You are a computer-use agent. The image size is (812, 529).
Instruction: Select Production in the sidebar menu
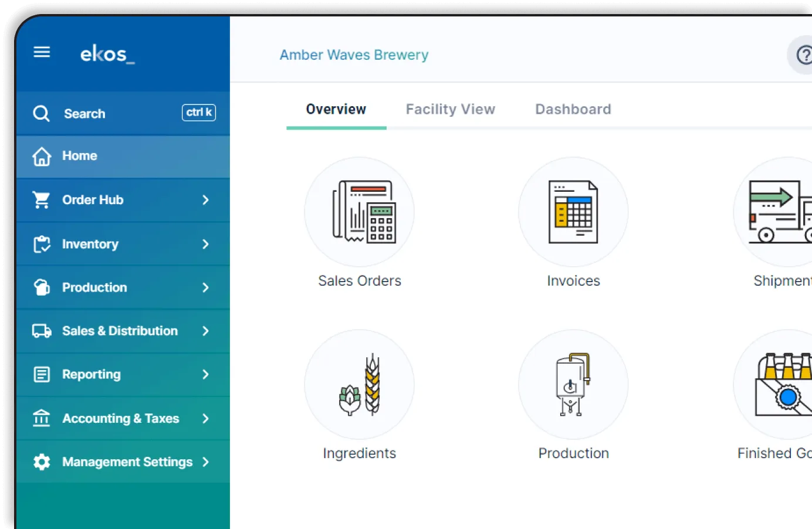(x=123, y=287)
